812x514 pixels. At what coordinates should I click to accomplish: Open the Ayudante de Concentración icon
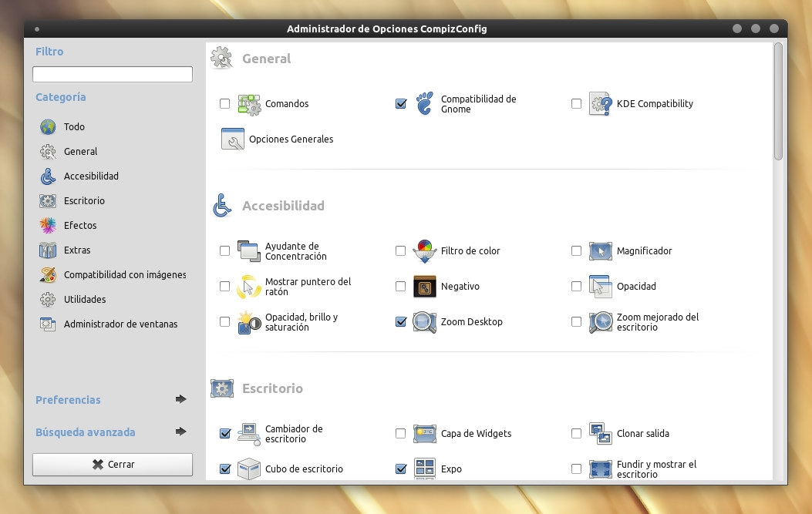[x=249, y=251]
